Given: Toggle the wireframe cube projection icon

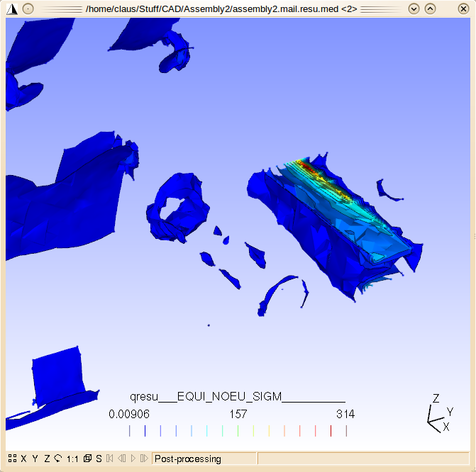Looking at the screenshot, I should [87, 459].
